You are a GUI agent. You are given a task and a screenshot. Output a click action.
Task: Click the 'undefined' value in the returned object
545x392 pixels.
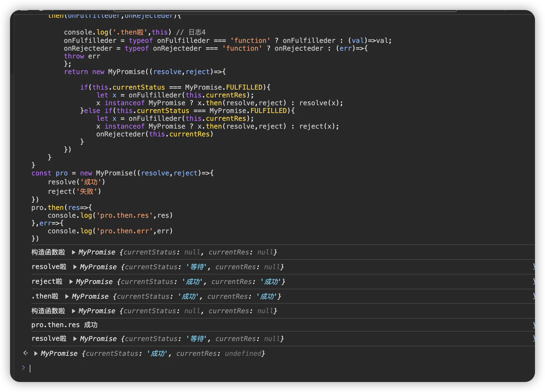[243, 354]
